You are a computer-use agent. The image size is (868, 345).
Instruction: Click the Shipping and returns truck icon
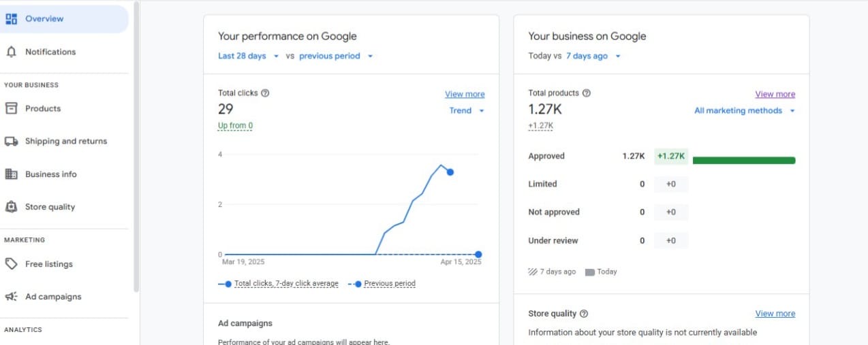click(11, 142)
